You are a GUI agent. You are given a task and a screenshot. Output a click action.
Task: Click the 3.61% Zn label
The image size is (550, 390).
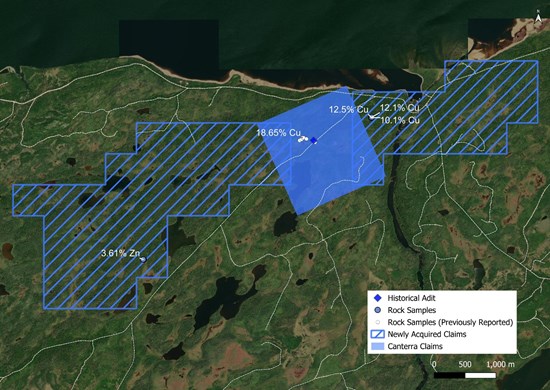[x=120, y=253]
